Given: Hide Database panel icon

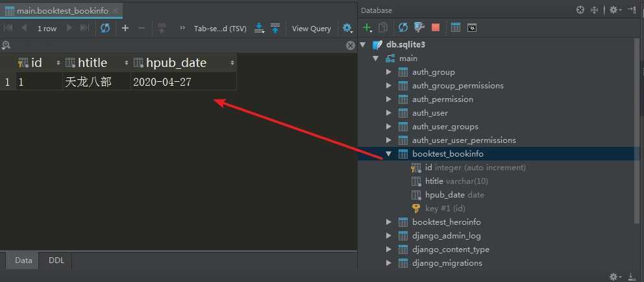Looking at the screenshot, I should (632, 10).
